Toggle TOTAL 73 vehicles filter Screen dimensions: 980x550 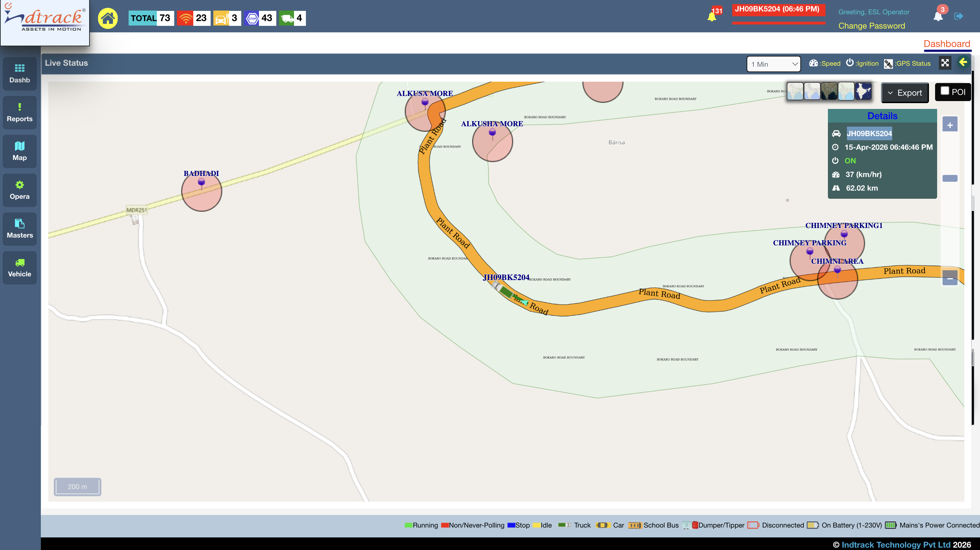(x=151, y=18)
